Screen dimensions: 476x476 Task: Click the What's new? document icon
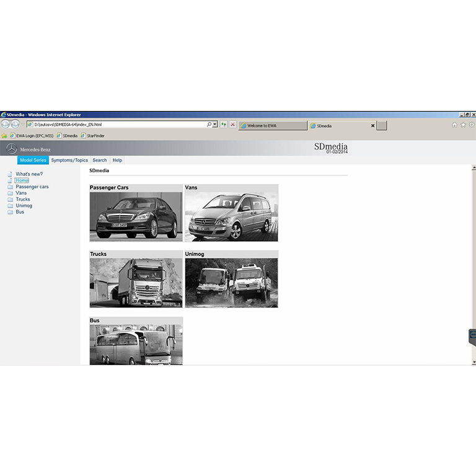[10, 174]
